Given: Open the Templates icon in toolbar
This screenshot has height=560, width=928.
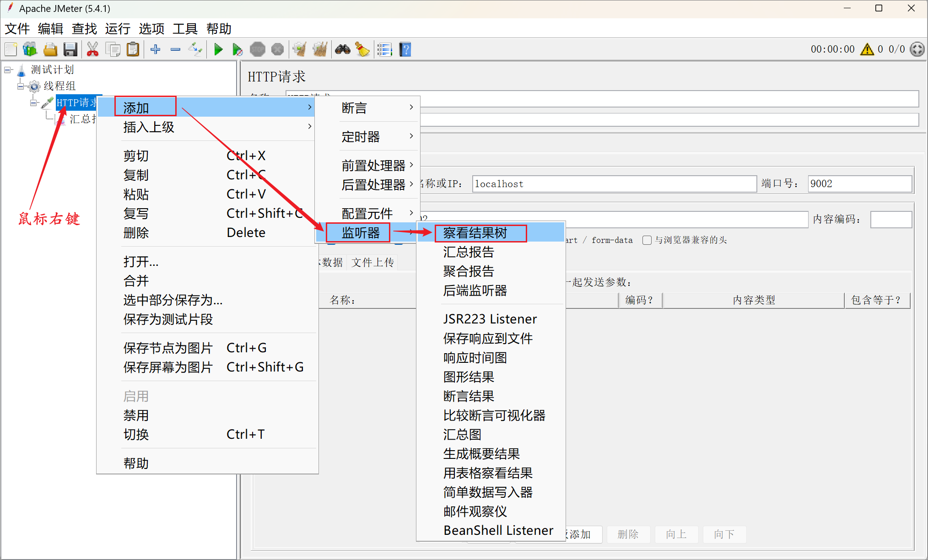Looking at the screenshot, I should point(30,49).
